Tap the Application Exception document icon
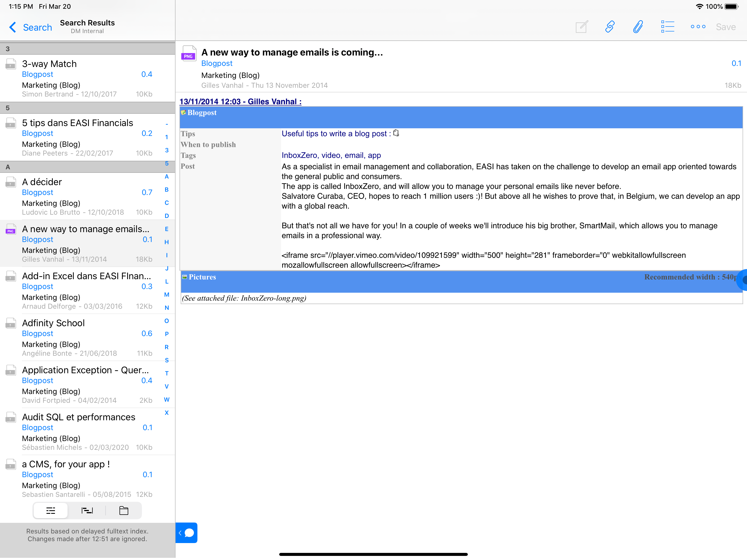The width and height of the screenshot is (747, 560). click(11, 371)
